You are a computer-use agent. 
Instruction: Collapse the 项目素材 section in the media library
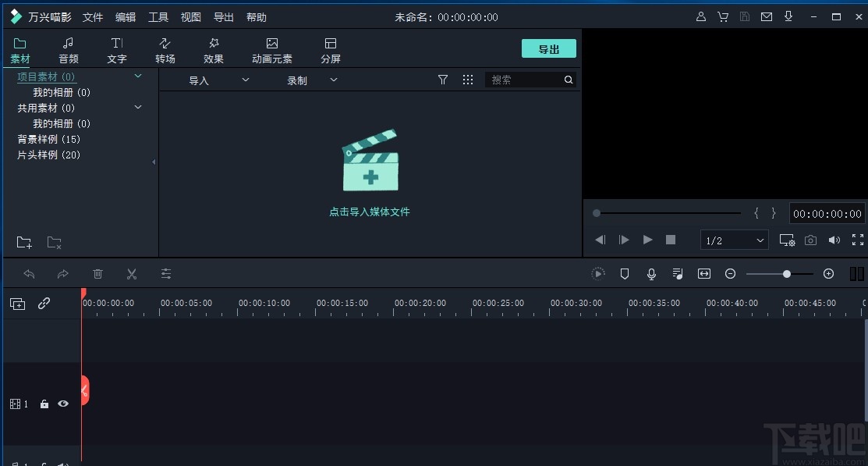(x=138, y=76)
